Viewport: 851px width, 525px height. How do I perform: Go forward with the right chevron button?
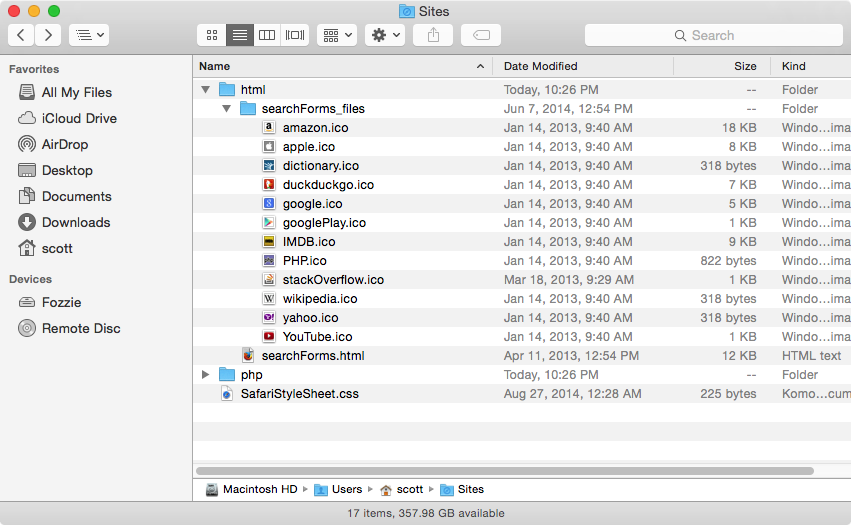click(48, 35)
